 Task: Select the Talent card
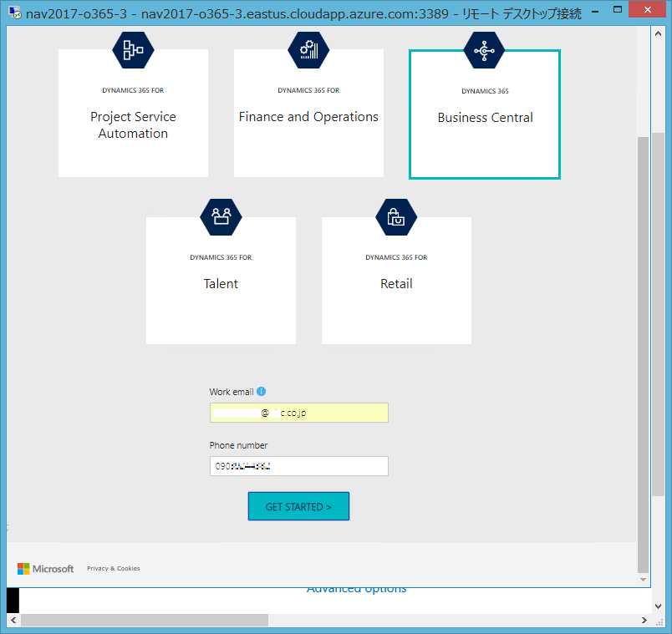tap(221, 281)
